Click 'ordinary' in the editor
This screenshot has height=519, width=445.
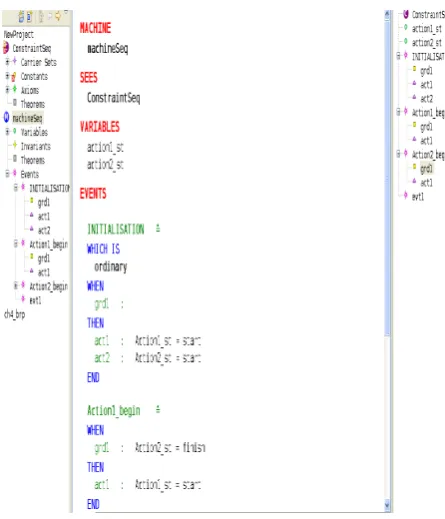click(111, 267)
